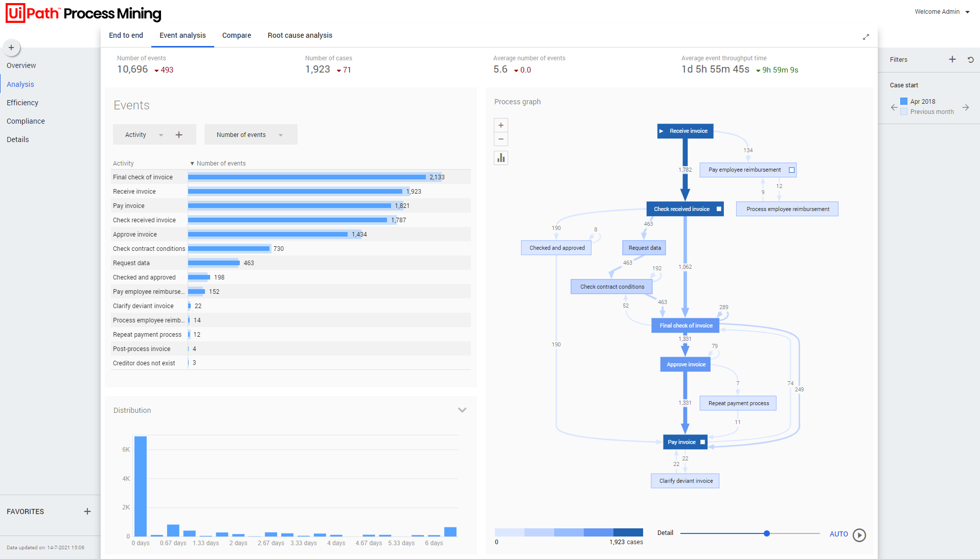The image size is (980, 559).
Task: Open process graph bar chart settings
Action: [501, 158]
